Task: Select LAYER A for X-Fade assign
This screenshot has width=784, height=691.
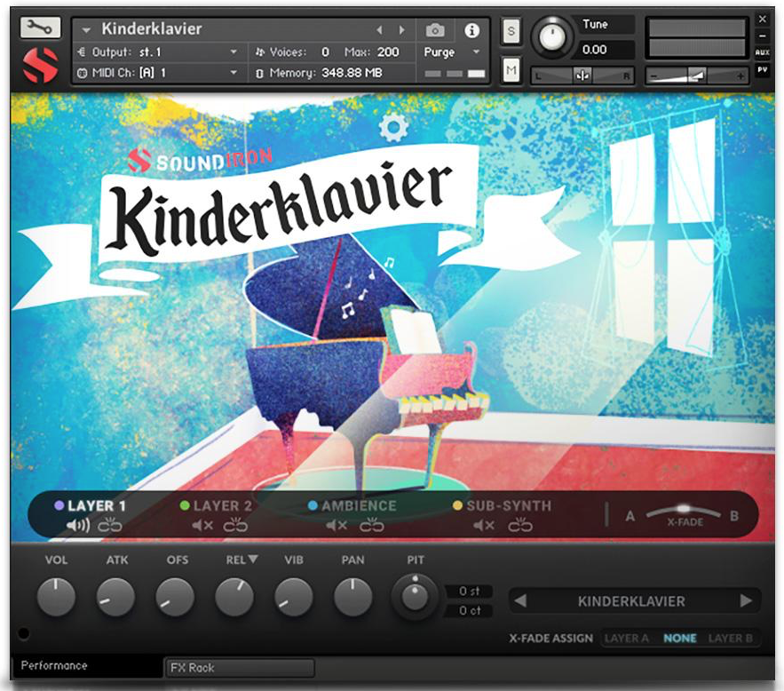Action: coord(626,638)
